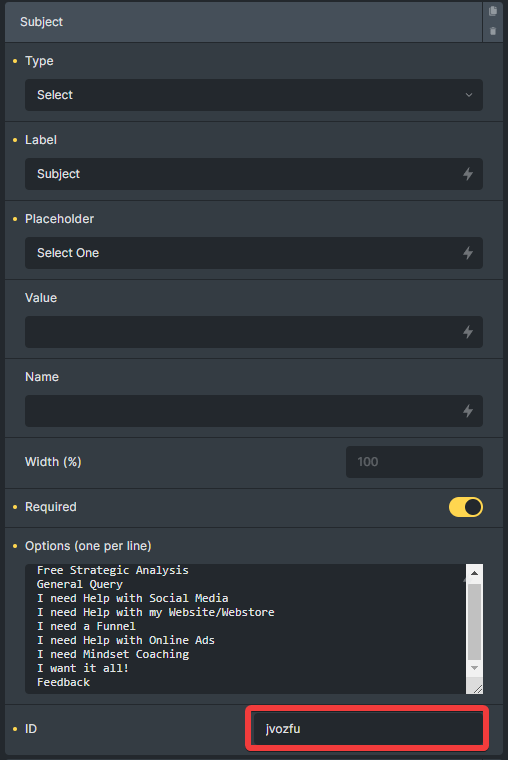Click the Options scrollbar up arrow
The width and height of the screenshot is (508, 760).
tap(475, 573)
